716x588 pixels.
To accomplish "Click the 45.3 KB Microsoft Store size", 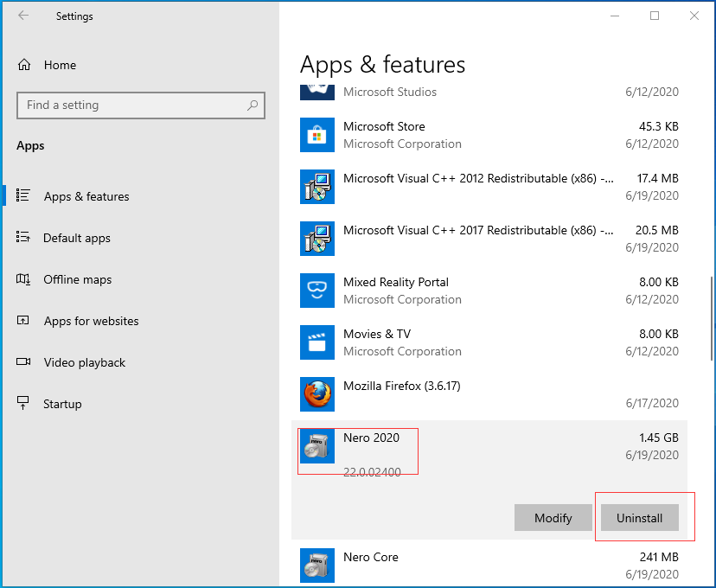I will [658, 126].
